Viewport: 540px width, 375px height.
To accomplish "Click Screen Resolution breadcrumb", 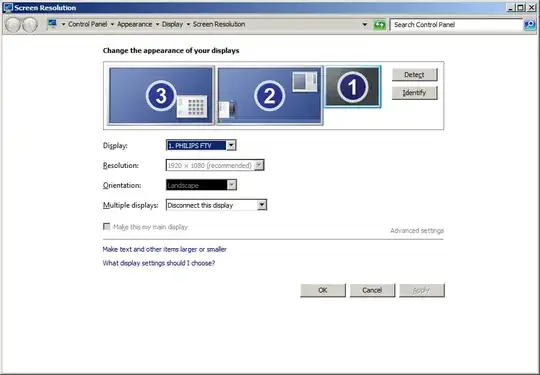I will [219, 24].
